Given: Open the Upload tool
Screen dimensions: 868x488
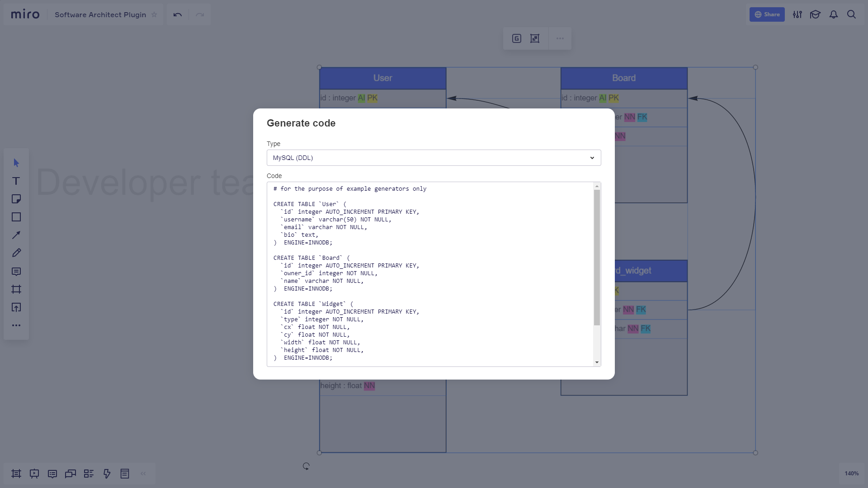Looking at the screenshot, I should coord(16,308).
